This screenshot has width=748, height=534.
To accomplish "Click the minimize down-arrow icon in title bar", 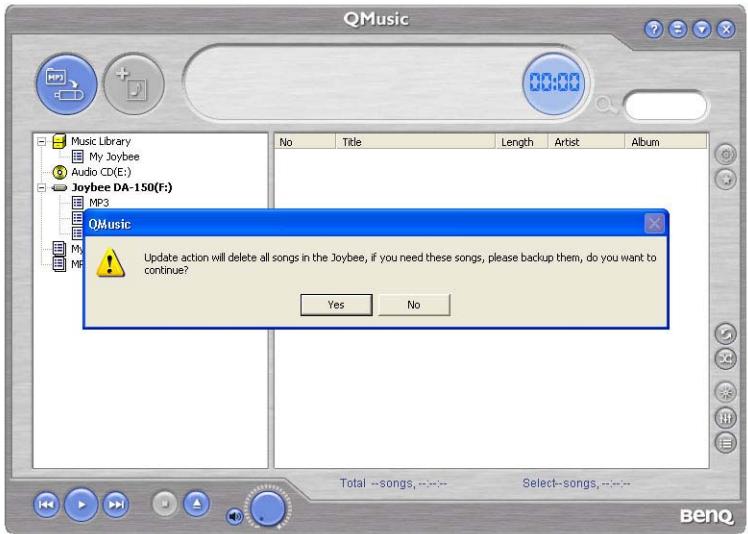I will tap(702, 29).
